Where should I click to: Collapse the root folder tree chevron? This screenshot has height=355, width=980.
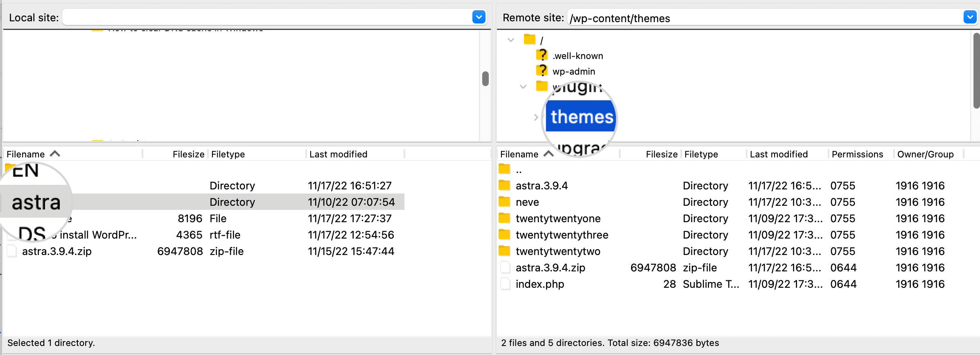[511, 40]
